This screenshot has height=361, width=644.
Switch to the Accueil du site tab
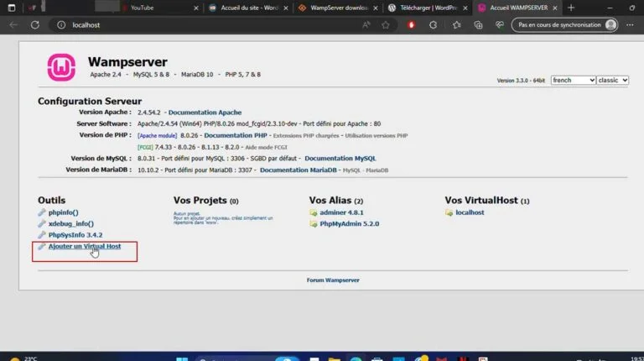tap(249, 8)
